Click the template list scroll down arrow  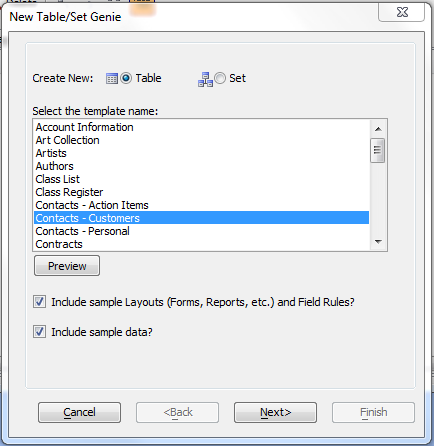click(378, 242)
